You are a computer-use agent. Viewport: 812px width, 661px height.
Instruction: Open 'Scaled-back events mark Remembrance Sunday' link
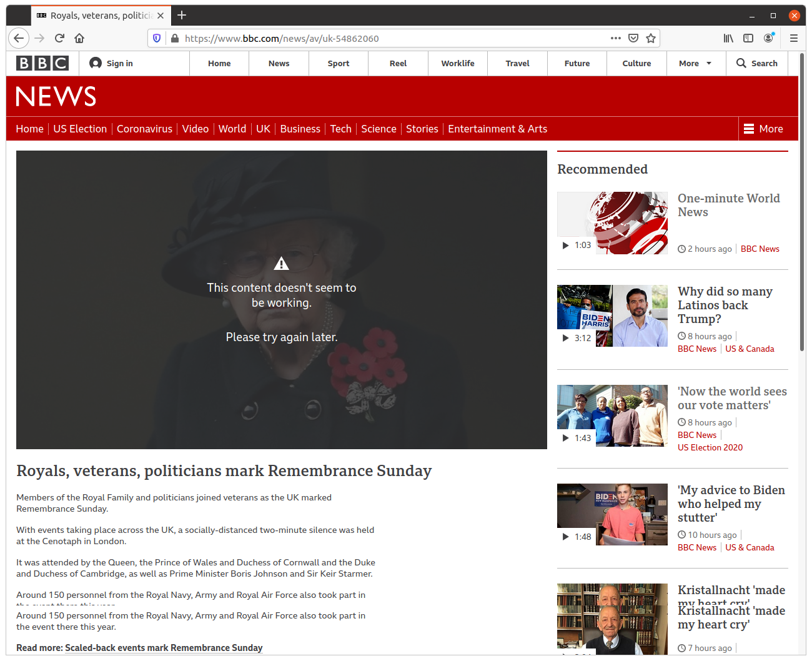tap(164, 648)
